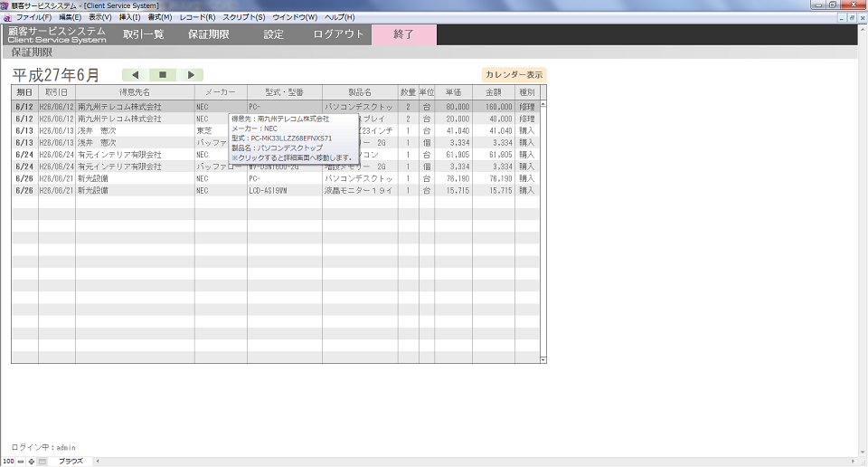Switch to 取引一覧 tab
Image resolution: width=868 pixels, height=467 pixels.
tap(143, 34)
